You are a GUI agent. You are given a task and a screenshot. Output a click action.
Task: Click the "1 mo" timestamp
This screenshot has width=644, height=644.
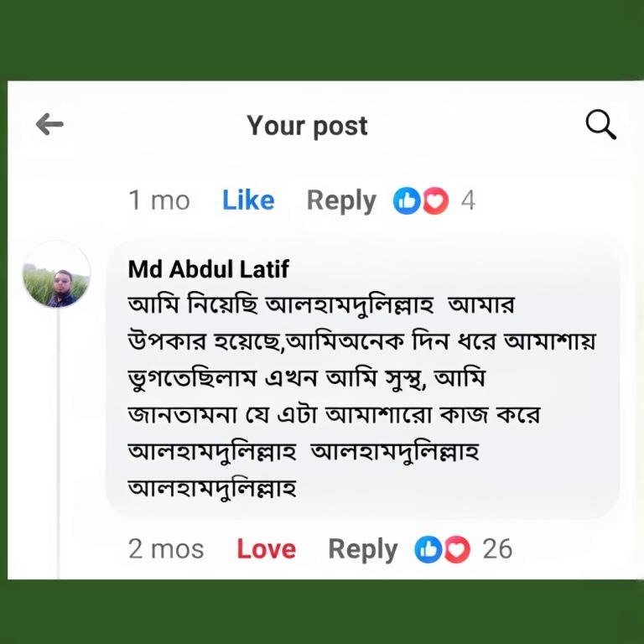[158, 201]
